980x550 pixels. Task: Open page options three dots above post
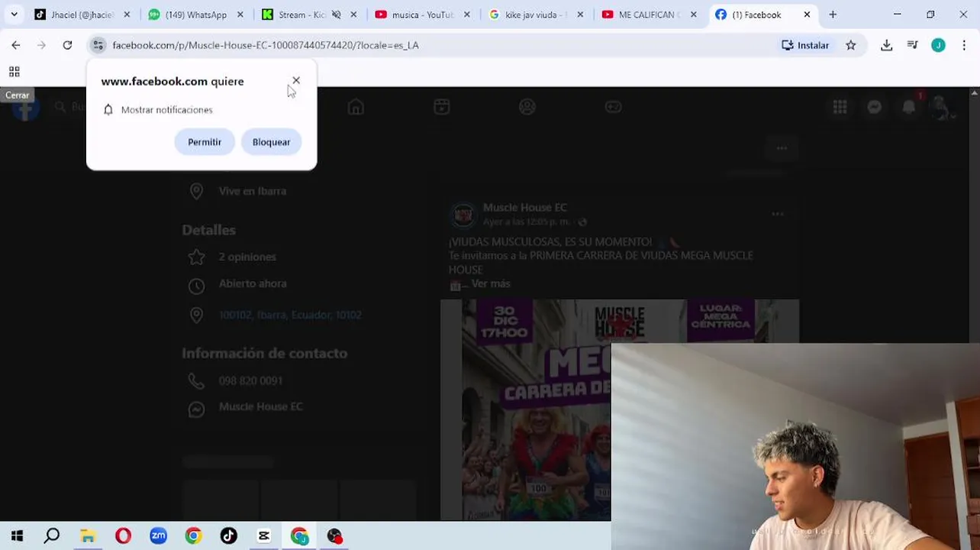[x=782, y=148]
